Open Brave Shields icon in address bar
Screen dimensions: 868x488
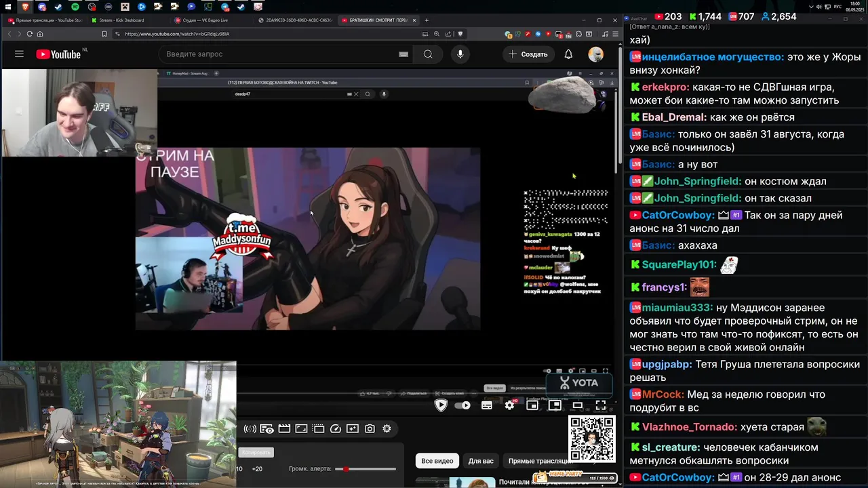coord(460,34)
